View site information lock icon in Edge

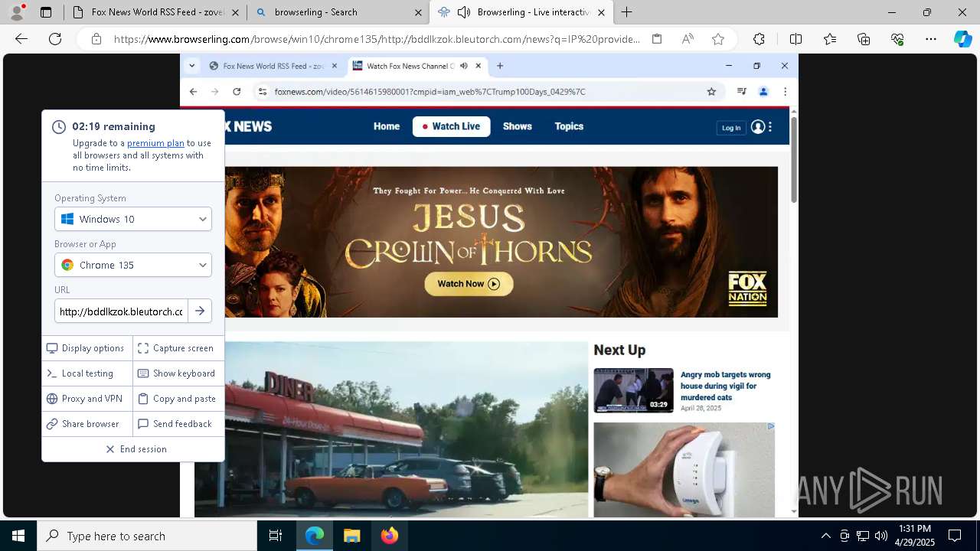click(96, 39)
